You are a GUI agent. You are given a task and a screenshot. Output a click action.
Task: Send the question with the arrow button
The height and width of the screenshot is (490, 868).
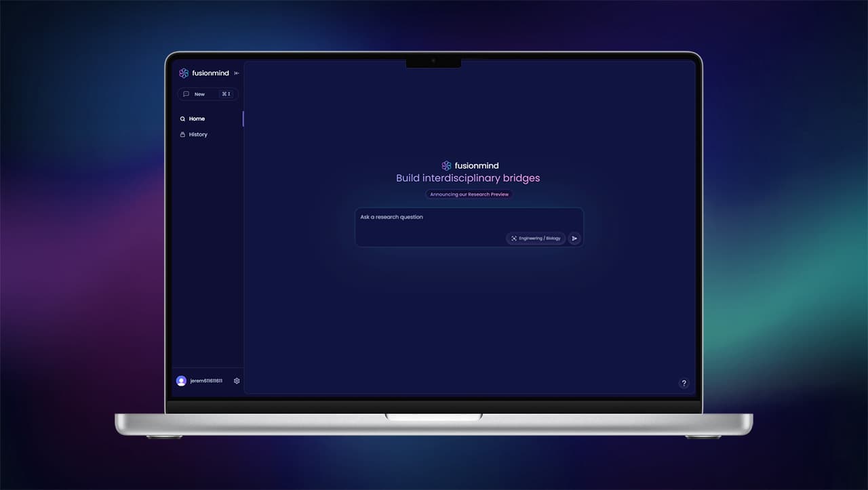click(x=574, y=239)
